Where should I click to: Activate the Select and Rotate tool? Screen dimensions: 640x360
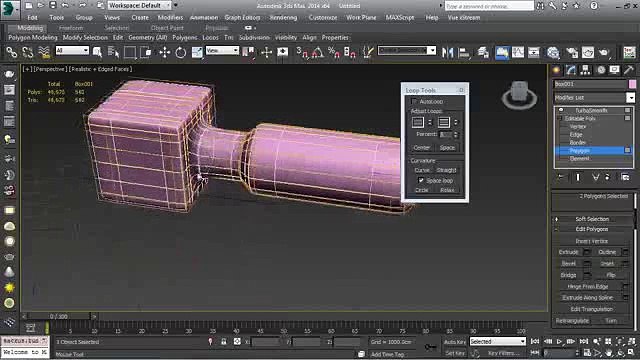tap(180, 52)
